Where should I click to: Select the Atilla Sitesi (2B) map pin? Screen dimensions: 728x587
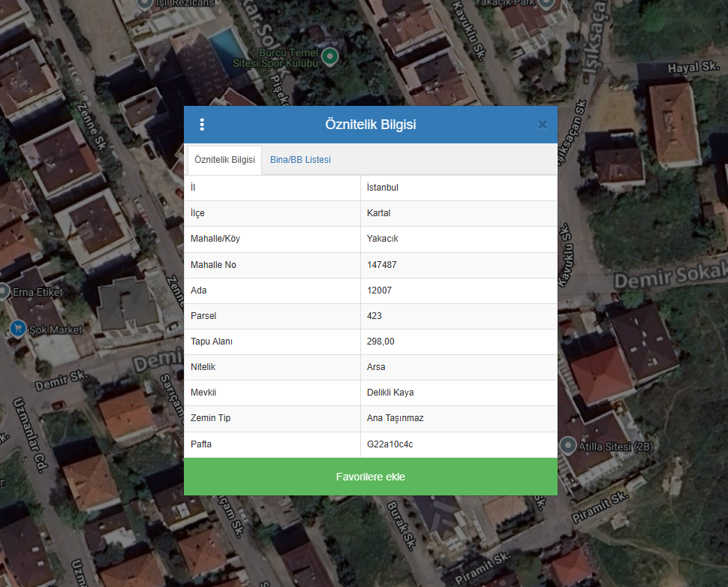point(567,446)
